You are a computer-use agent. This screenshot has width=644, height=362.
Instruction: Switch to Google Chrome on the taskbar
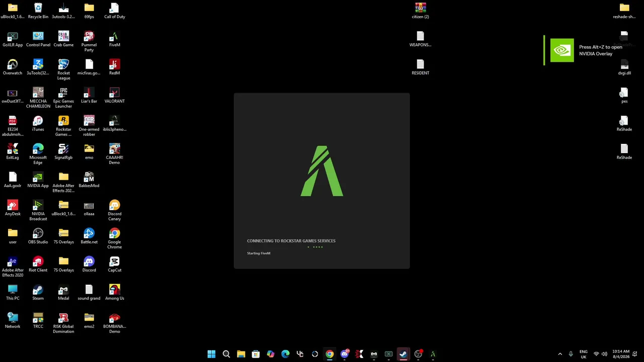[330, 354]
